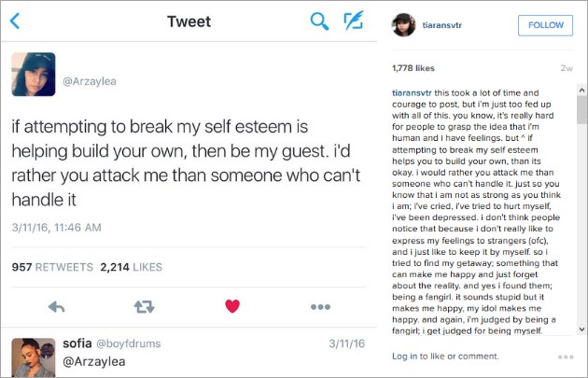Click the caption scrollbar down arrow
Screen dimensions: 588x378
coord(581,329)
